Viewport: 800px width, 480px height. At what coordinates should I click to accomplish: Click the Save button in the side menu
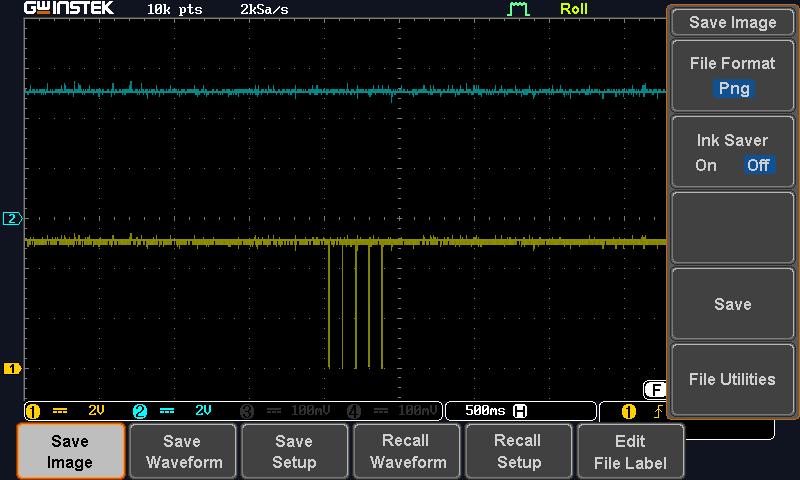pyautogui.click(x=733, y=304)
